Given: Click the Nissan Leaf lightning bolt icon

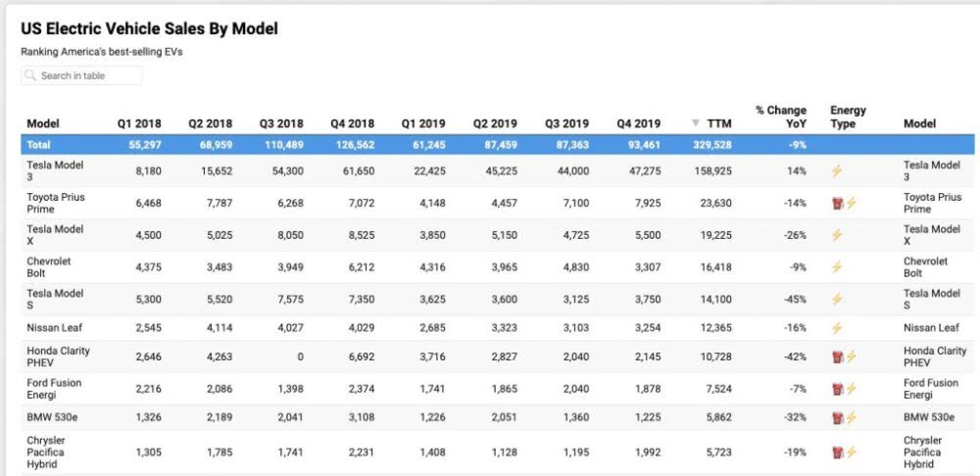Looking at the screenshot, I should click(x=837, y=328).
